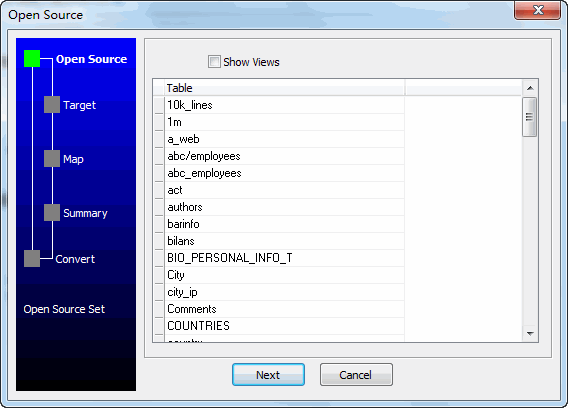Select the Summary wizard step label
The image size is (568, 408).
point(85,213)
